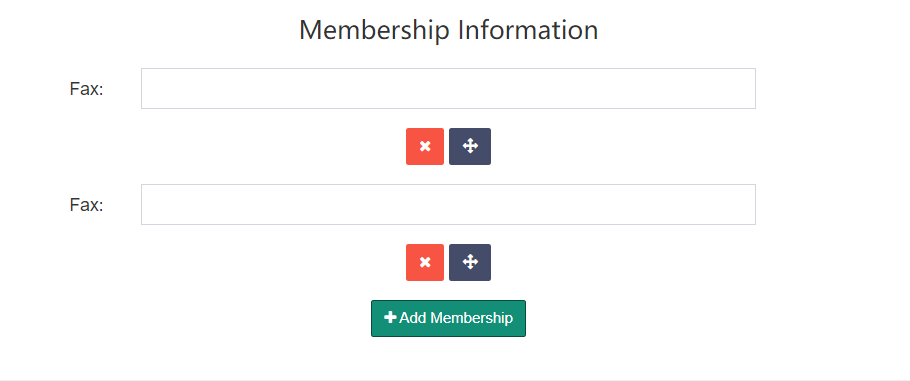Select the reorder arrows button above Add Membership
This screenshot has height=381, width=910.
470,263
